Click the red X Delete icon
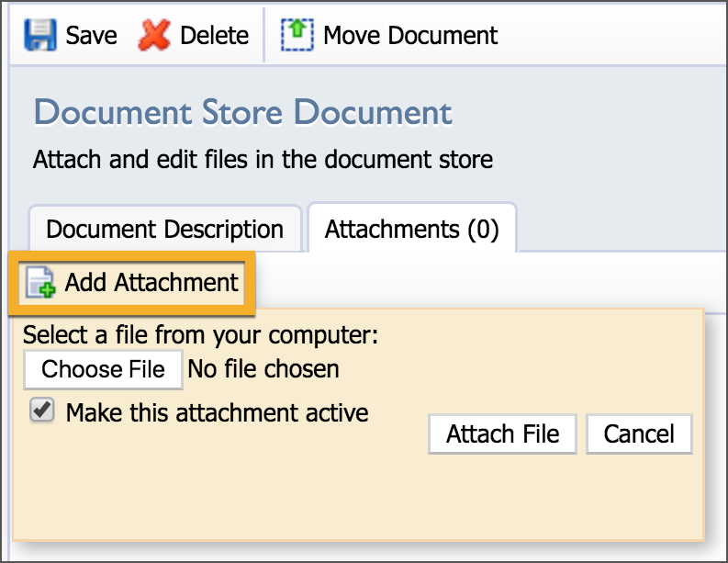 154,35
